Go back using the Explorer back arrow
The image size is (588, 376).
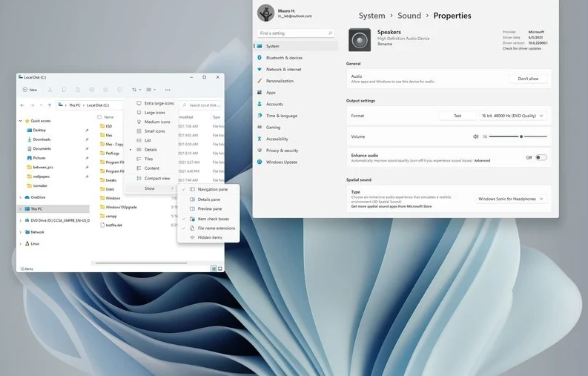22,105
